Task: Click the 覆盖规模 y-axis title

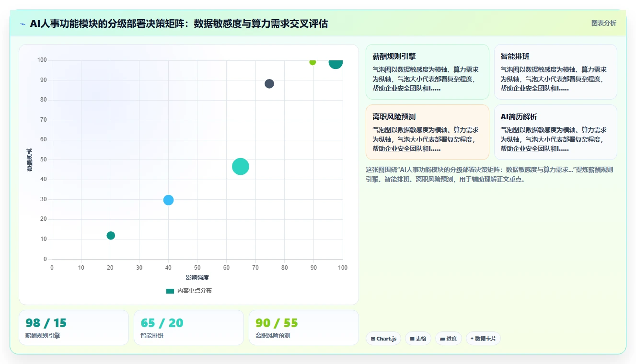Action: coord(30,160)
